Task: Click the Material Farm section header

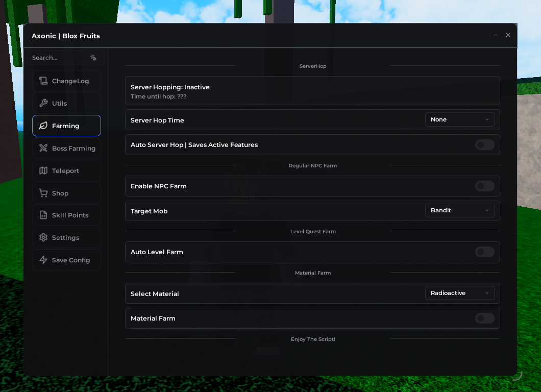Action: pyautogui.click(x=313, y=273)
